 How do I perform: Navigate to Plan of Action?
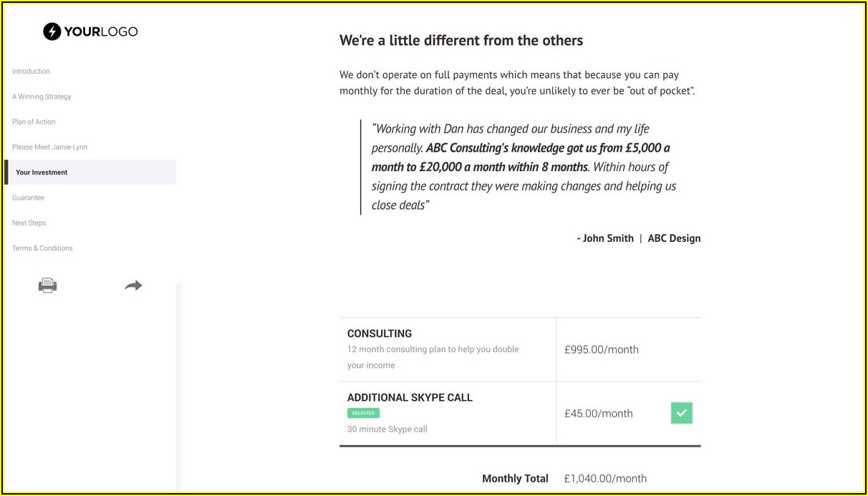click(x=34, y=122)
